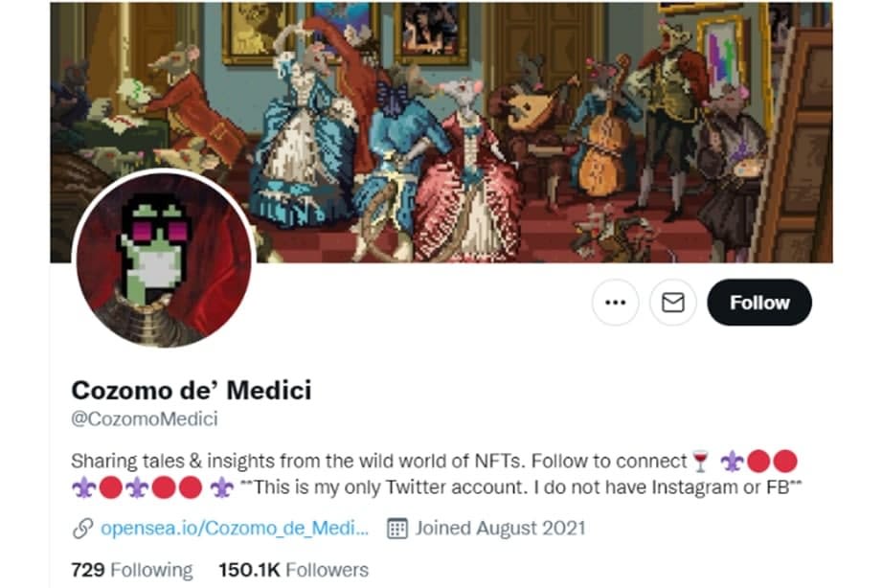
Task: Open the opensea.io/Cozomo_de_Medi... link
Action: [x=235, y=528]
